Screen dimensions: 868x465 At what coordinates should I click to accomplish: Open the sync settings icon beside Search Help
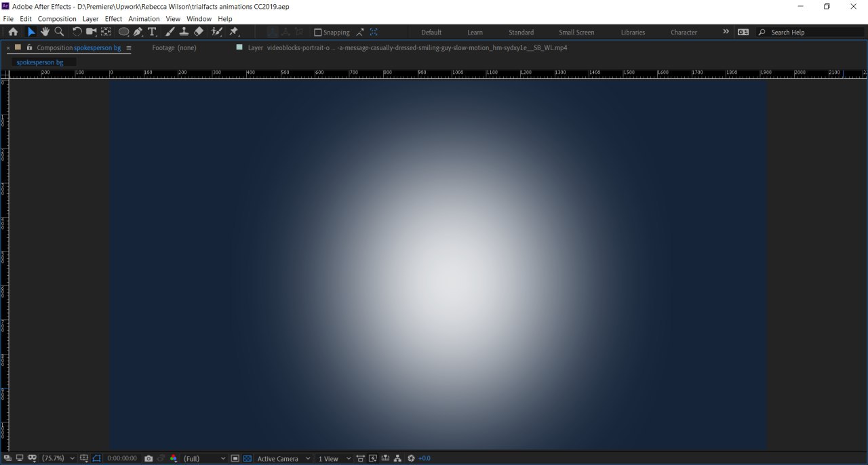point(743,32)
